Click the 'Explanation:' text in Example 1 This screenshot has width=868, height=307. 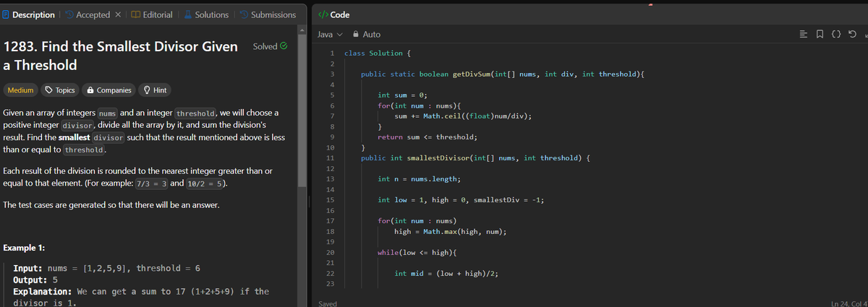click(42, 292)
